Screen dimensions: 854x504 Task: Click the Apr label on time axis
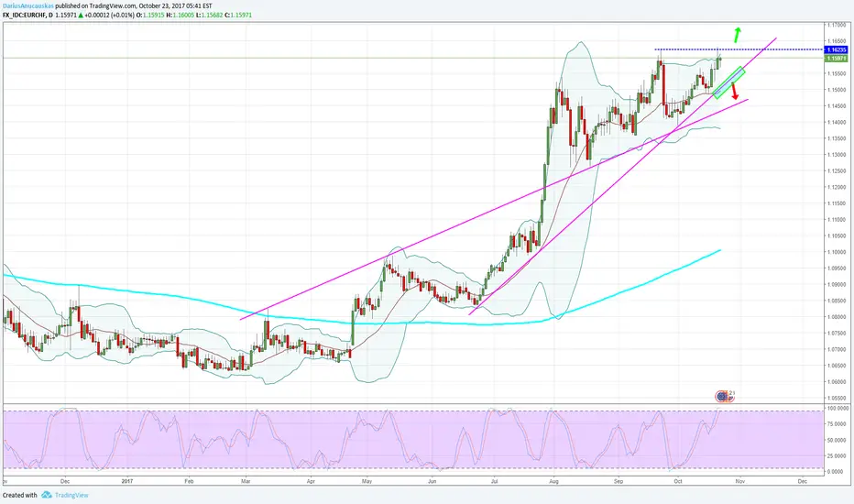tap(311, 481)
